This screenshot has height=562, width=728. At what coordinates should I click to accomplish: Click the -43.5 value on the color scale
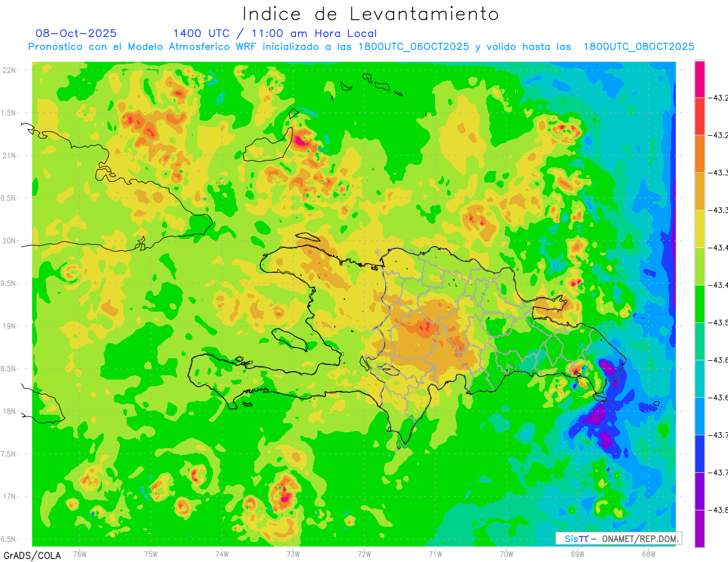(x=720, y=323)
